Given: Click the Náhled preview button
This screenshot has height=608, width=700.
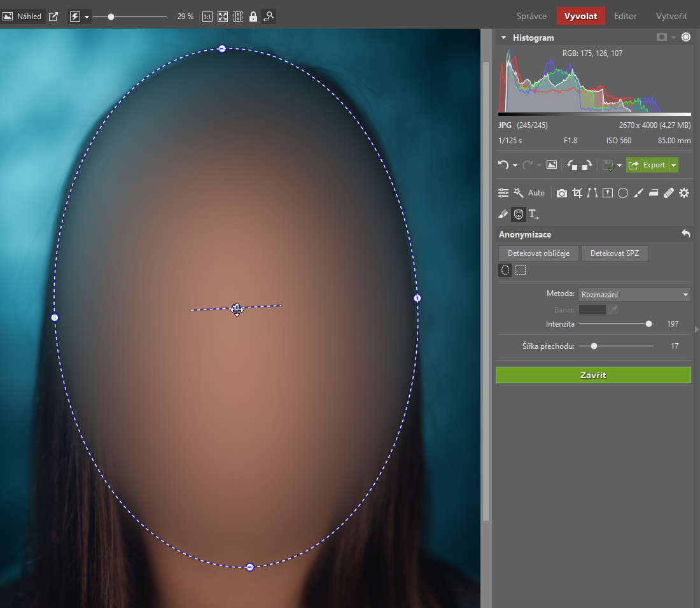Looking at the screenshot, I should click(22, 17).
